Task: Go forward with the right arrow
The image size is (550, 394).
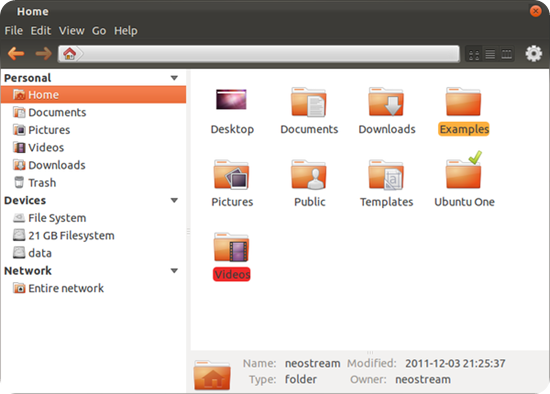Action: (43, 54)
